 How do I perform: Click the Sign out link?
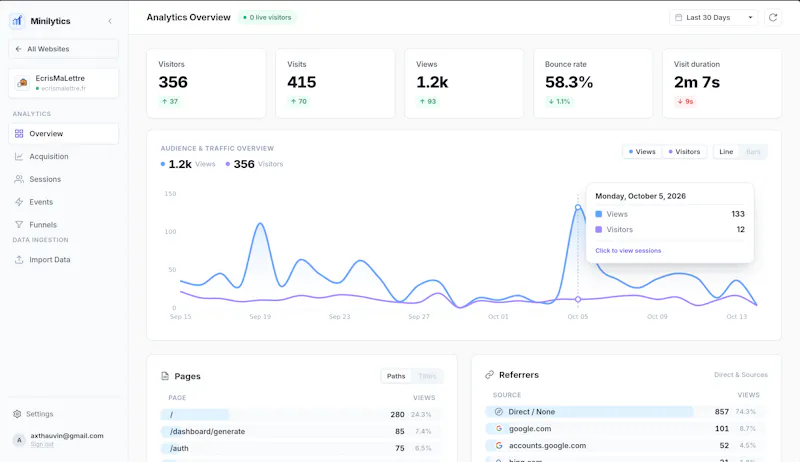pyautogui.click(x=42, y=445)
